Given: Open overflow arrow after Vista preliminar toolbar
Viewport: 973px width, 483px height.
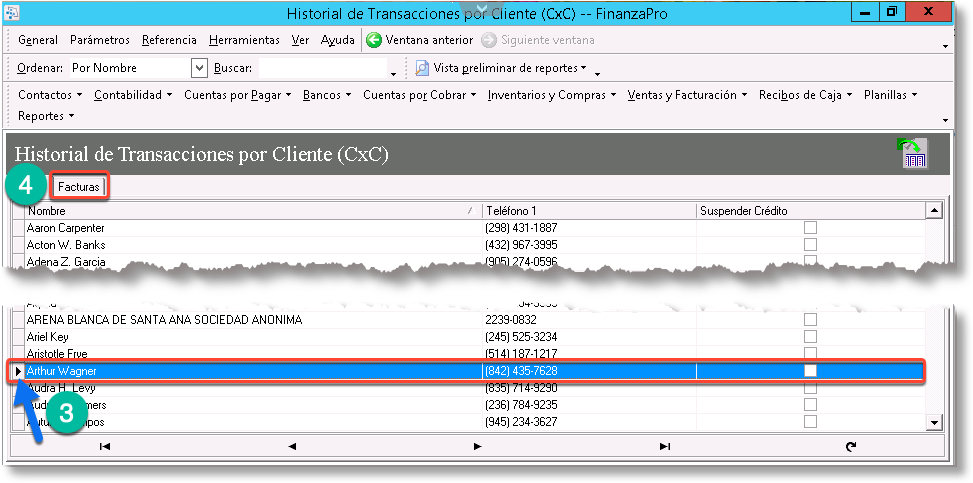Looking at the screenshot, I should [598, 74].
